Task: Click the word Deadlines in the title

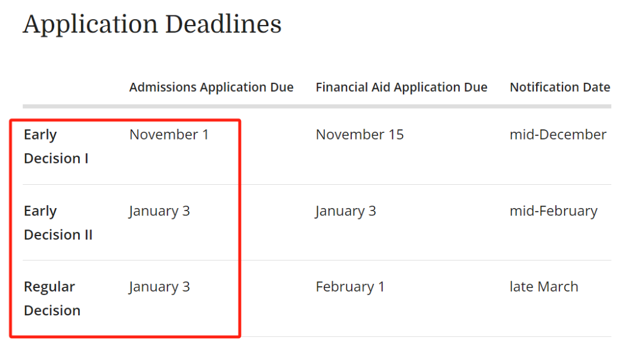Action: click(223, 24)
